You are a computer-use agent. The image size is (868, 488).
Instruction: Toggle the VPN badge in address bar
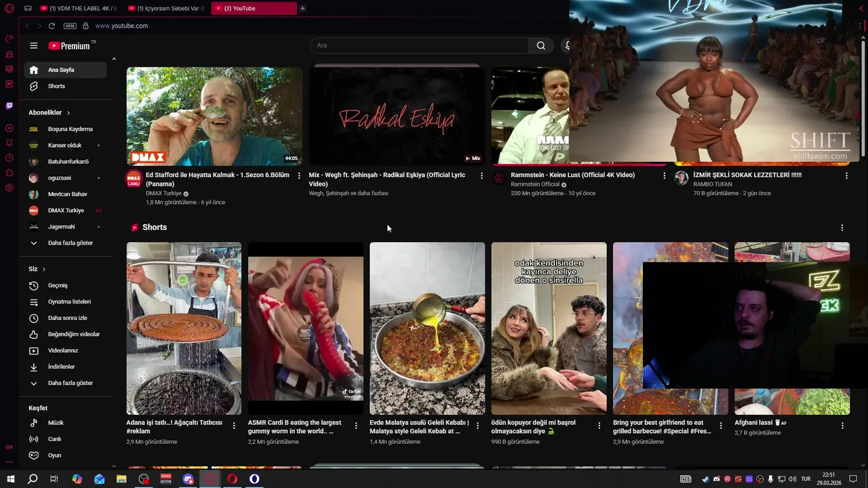tap(70, 26)
